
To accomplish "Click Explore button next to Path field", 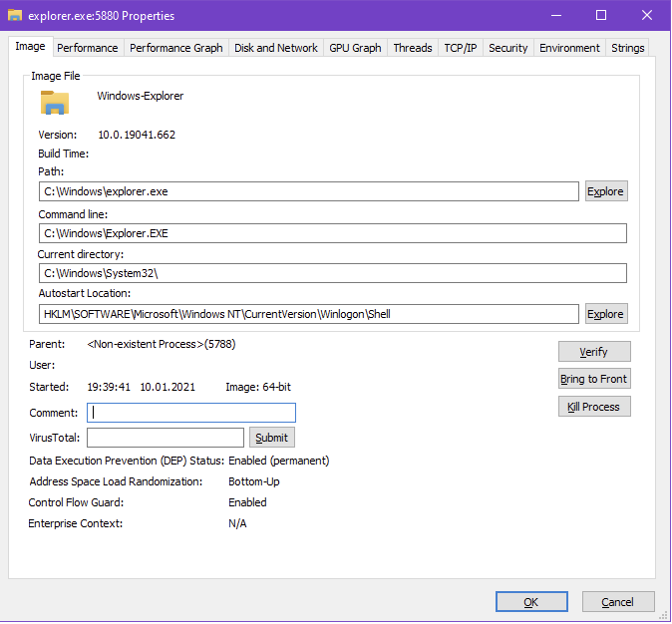I will (x=606, y=191).
